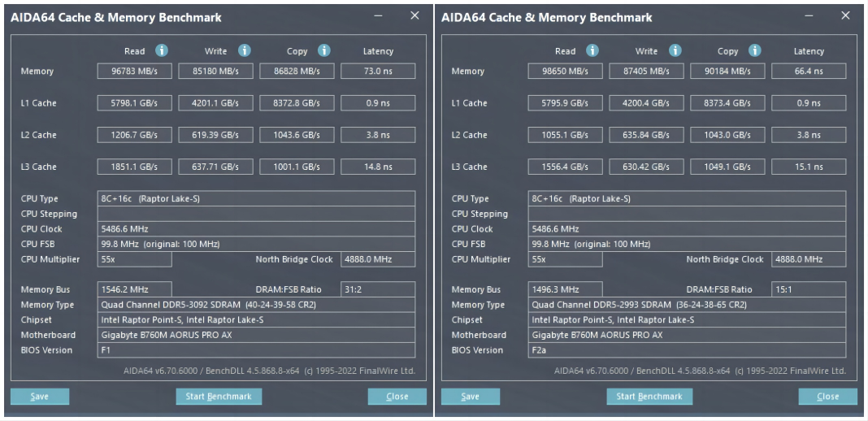The width and height of the screenshot is (868, 421).
Task: Select Memory Write value 87405 MB/s
Action: click(647, 71)
